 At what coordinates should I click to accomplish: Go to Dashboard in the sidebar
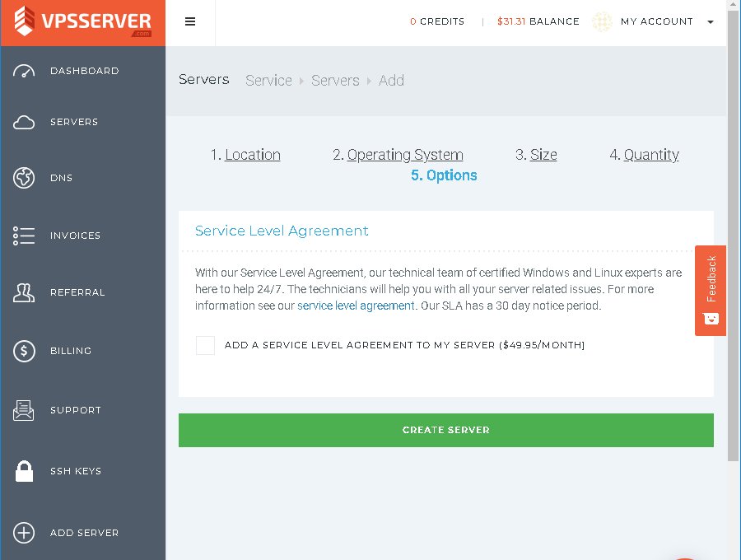(x=85, y=71)
